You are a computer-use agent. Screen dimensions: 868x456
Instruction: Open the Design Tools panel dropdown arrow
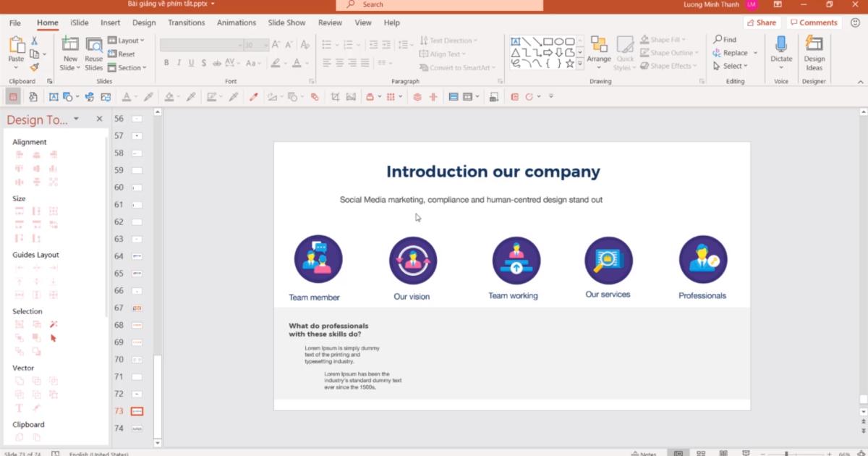point(75,119)
